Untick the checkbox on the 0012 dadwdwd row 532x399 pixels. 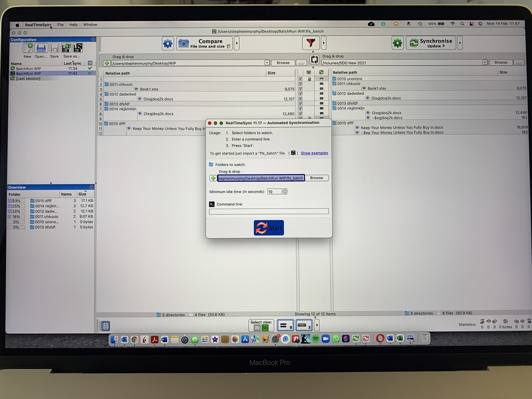(x=300, y=94)
